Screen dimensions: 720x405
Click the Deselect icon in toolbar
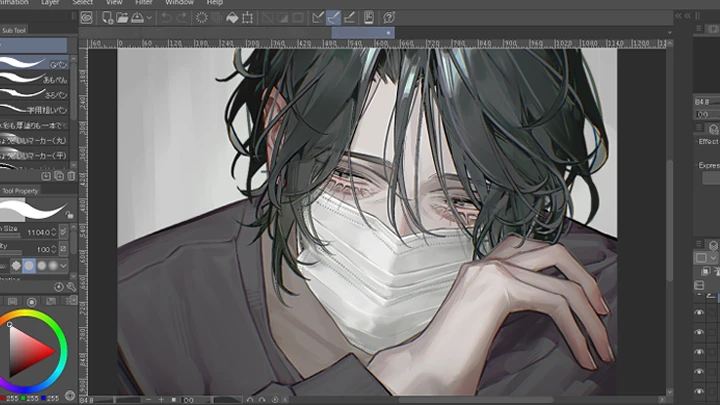pos(267,18)
